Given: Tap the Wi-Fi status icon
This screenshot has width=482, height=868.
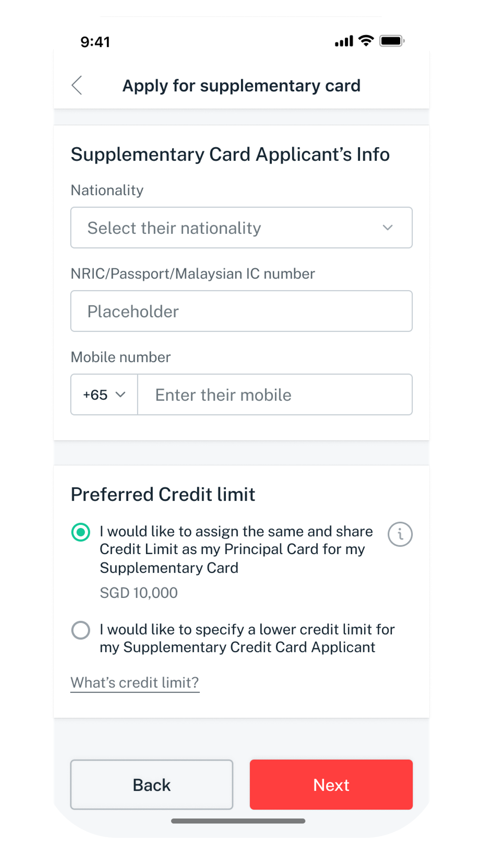Looking at the screenshot, I should (366, 41).
